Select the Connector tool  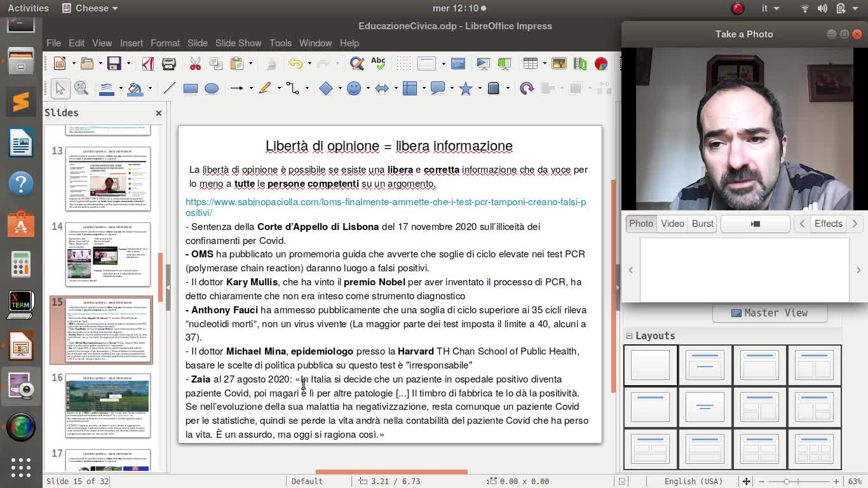[x=292, y=88]
